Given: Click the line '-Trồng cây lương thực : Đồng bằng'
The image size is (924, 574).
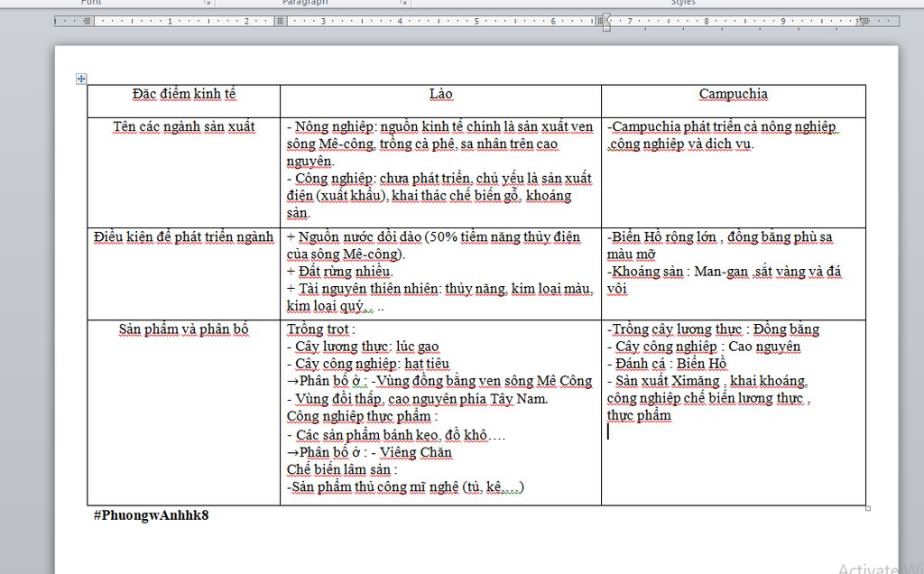Looking at the screenshot, I should tap(713, 329).
